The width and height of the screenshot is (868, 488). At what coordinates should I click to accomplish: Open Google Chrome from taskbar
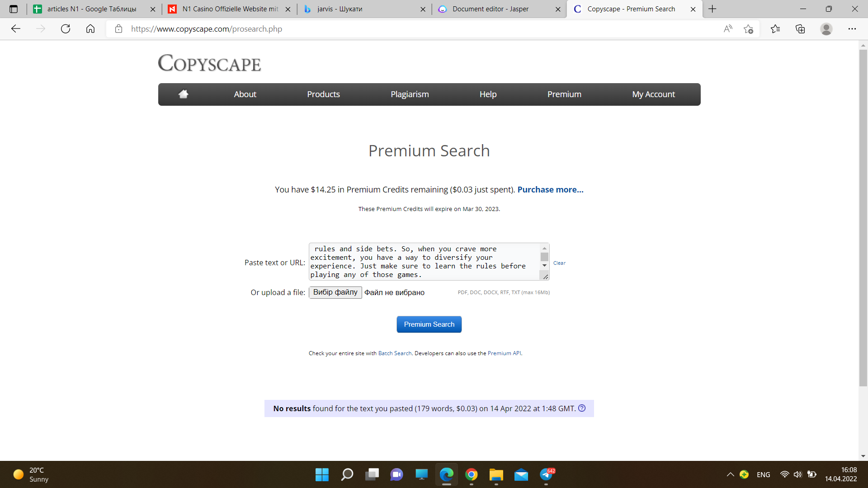coord(471,474)
